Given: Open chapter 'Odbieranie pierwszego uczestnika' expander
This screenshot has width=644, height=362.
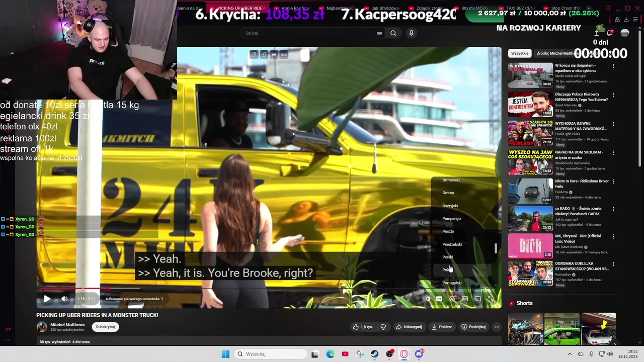Looking at the screenshot, I should click(134, 299).
